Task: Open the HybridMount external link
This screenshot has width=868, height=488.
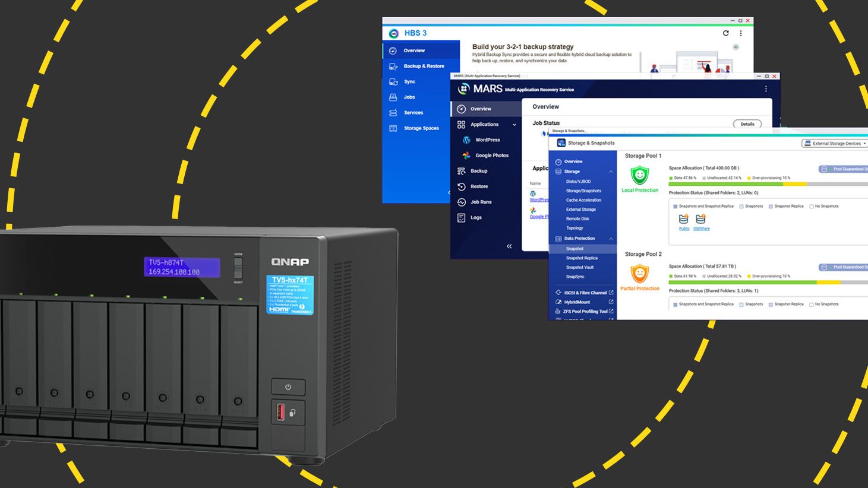Action: [611, 302]
